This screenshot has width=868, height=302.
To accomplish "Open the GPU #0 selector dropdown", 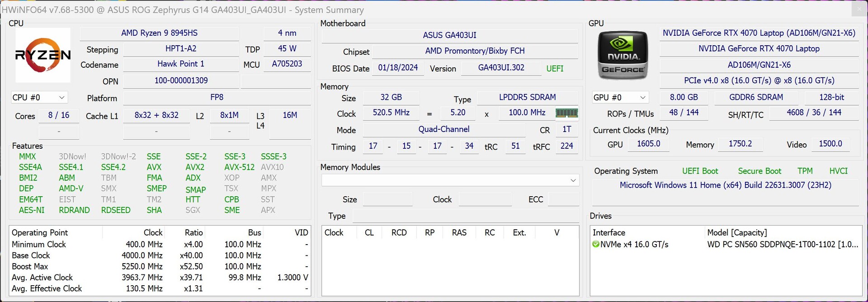I will point(620,98).
